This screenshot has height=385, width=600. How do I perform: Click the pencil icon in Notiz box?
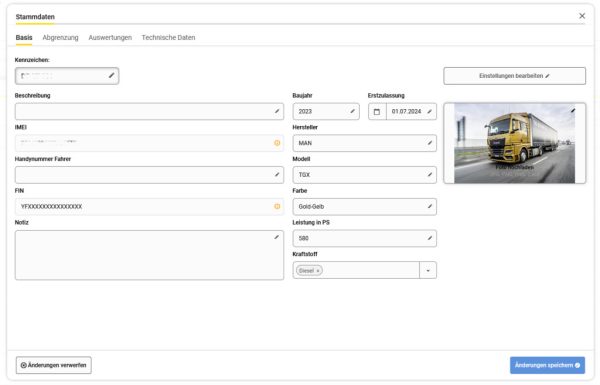point(276,237)
